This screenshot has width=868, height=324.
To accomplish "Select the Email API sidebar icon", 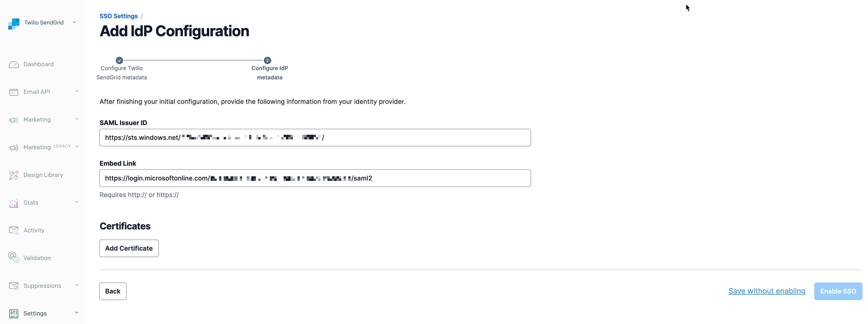I will (x=13, y=92).
